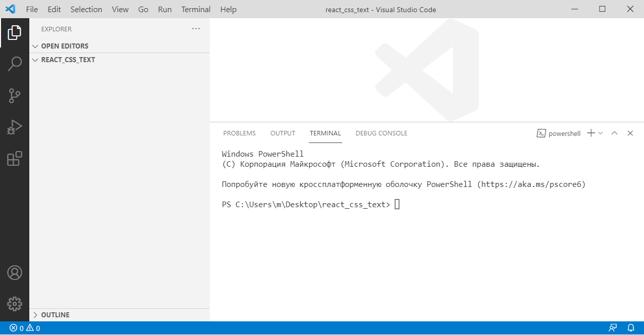Switch to the Debug Console tab
Screen dimensions: 644x335
[381, 133]
